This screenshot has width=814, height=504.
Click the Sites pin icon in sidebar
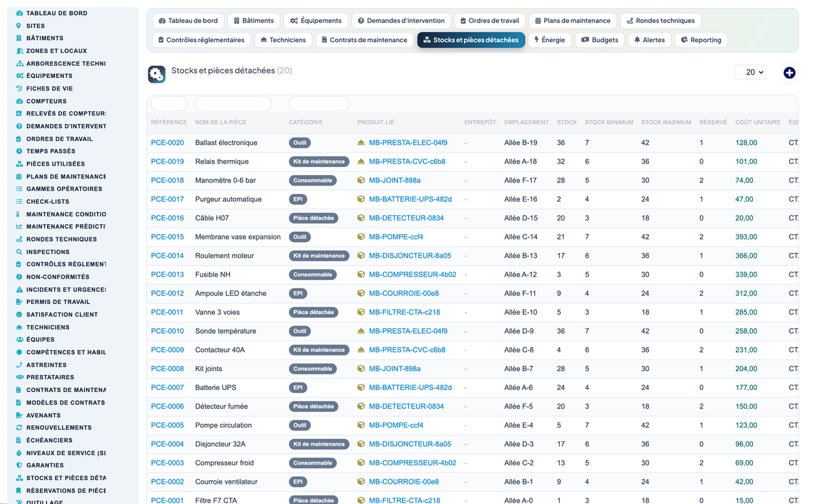point(19,26)
